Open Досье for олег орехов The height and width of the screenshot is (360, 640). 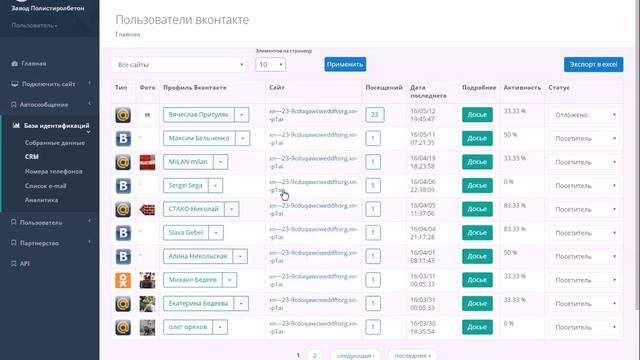(x=477, y=327)
